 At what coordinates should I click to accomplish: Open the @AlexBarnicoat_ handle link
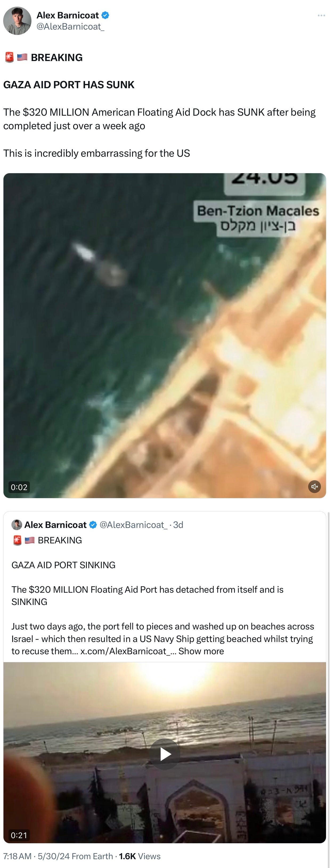coord(70,27)
